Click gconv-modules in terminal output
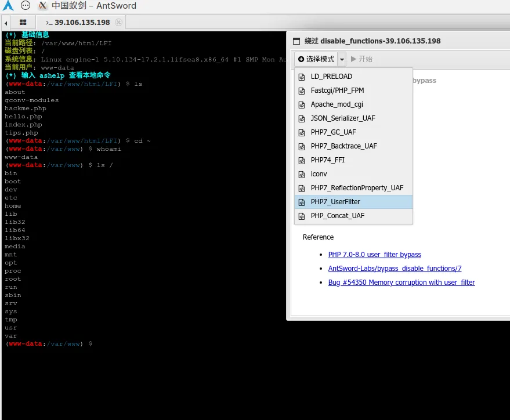Screen dimensions: 510x420 (x=31, y=100)
